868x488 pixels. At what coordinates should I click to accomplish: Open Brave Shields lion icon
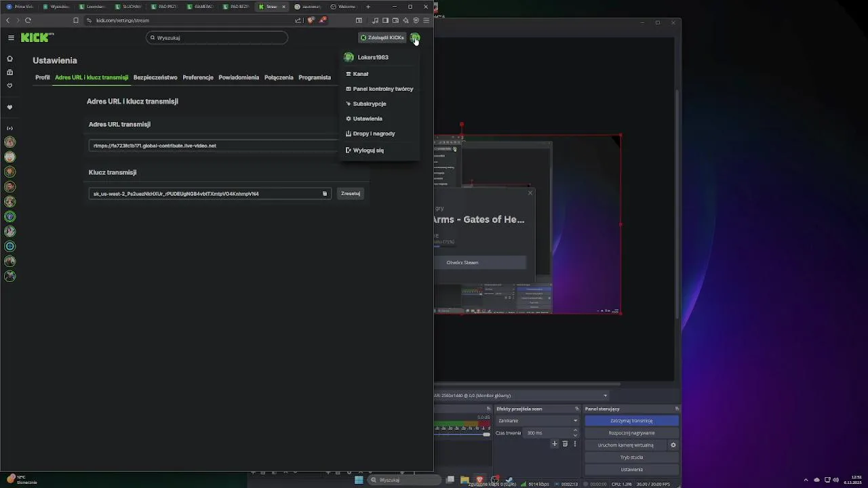311,20
